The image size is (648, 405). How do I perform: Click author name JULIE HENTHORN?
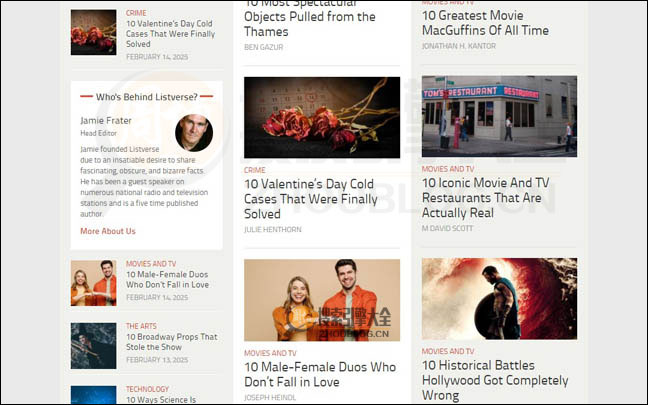[x=273, y=229]
